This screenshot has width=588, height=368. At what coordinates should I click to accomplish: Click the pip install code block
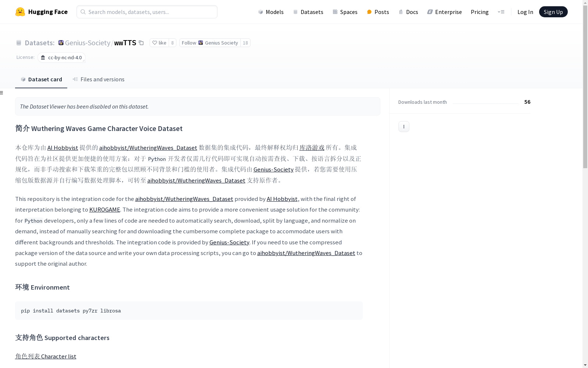coord(189,311)
